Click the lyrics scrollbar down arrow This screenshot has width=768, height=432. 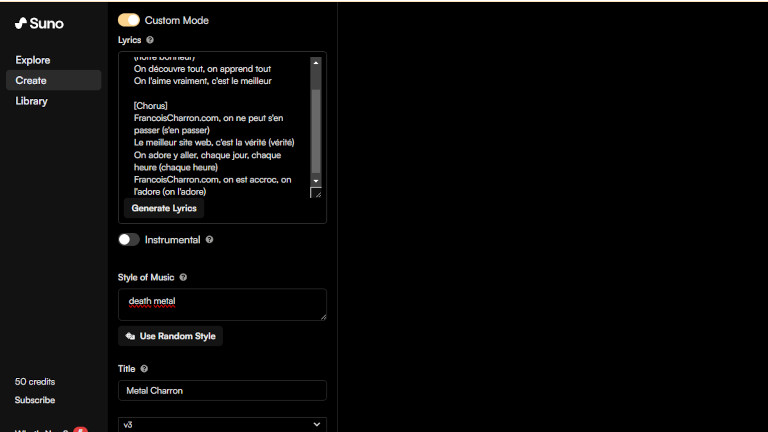316,181
